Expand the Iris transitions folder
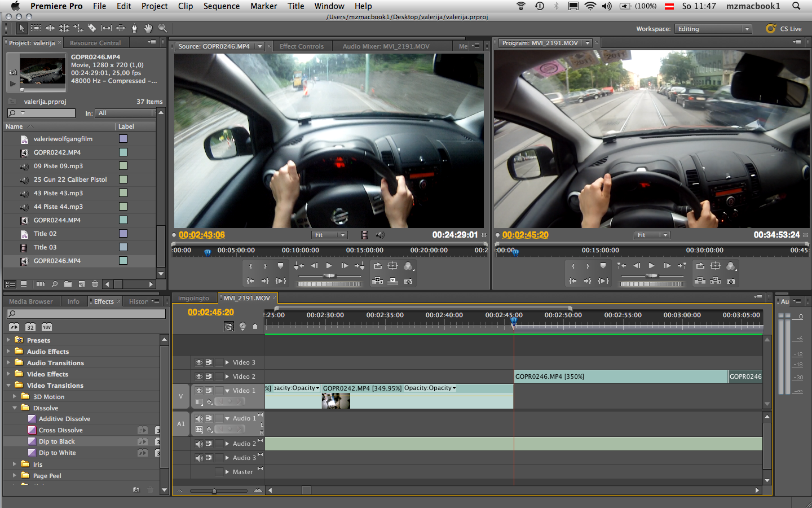The width and height of the screenshot is (812, 508). coord(15,465)
